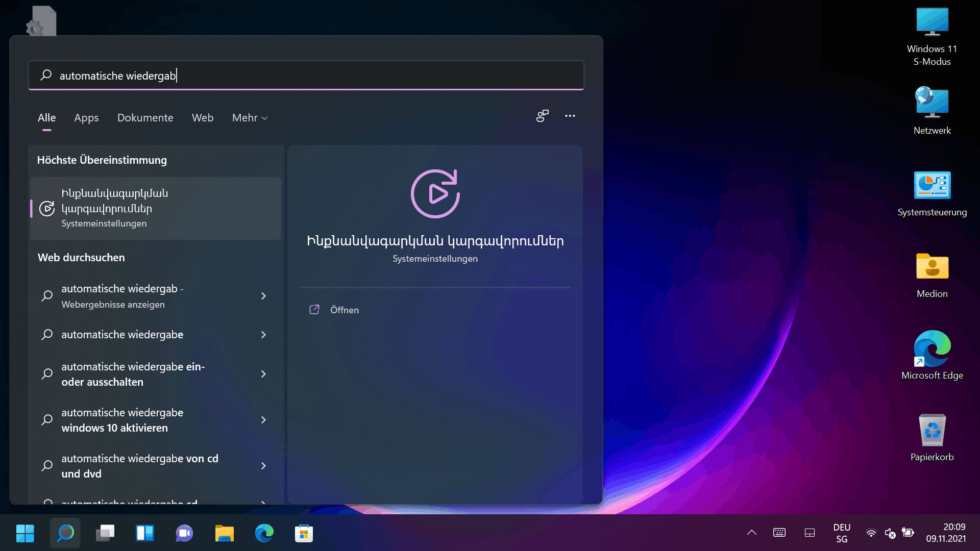The height and width of the screenshot is (551, 980).
Task: Expand arrow for 'automatische wiedergab - Webergebnisse anzeigen'
Action: 263,296
